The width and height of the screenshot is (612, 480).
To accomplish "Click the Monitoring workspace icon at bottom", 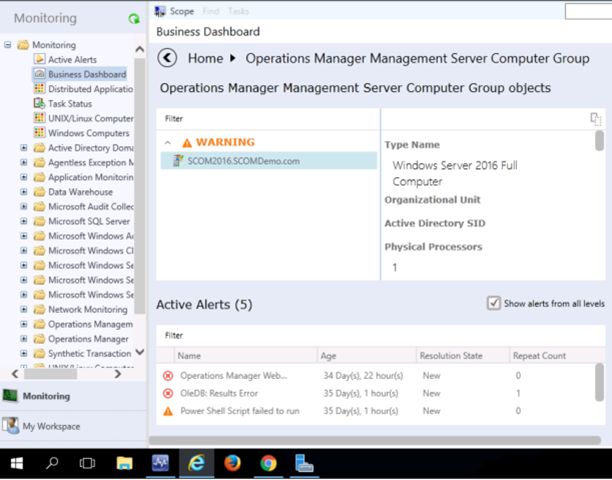I will [10, 396].
